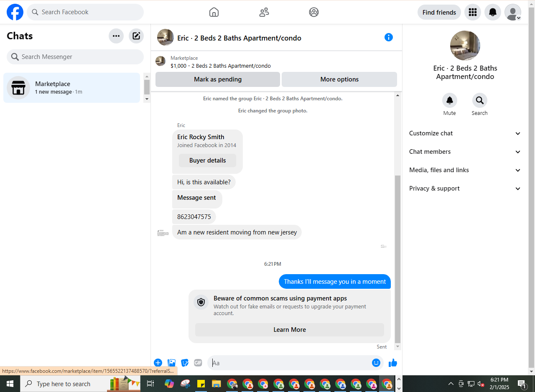
Task: Click the 'Hi, is this available?' message
Action: coord(204,182)
